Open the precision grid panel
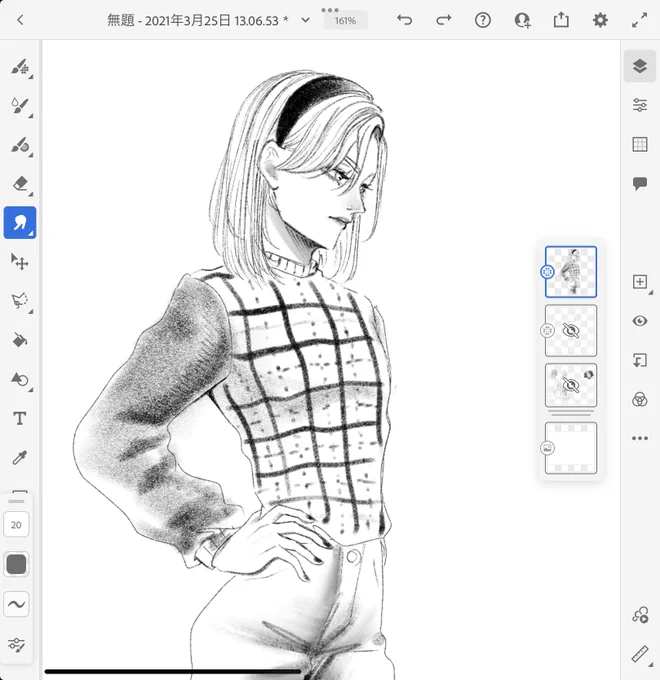The height and width of the screenshot is (680, 660). pos(640,144)
